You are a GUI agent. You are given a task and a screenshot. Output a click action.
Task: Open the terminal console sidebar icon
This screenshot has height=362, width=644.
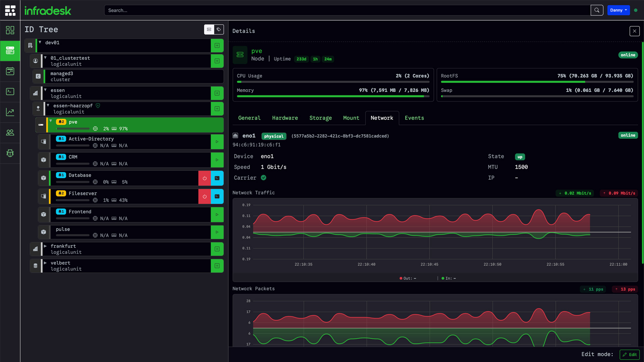pos(10,92)
